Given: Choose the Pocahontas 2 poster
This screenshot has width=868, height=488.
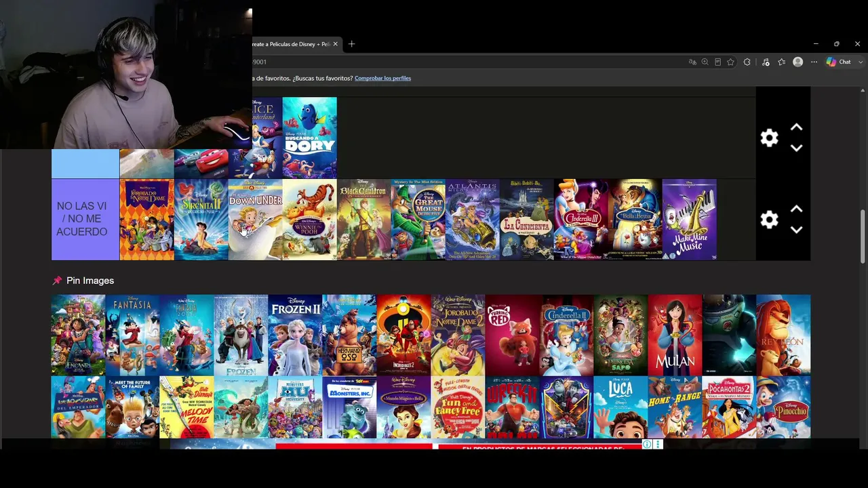Looking at the screenshot, I should (x=729, y=407).
